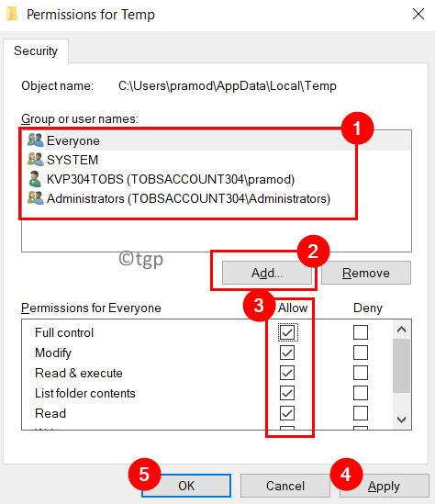Toggle the Allow Modify checkbox

pos(287,353)
